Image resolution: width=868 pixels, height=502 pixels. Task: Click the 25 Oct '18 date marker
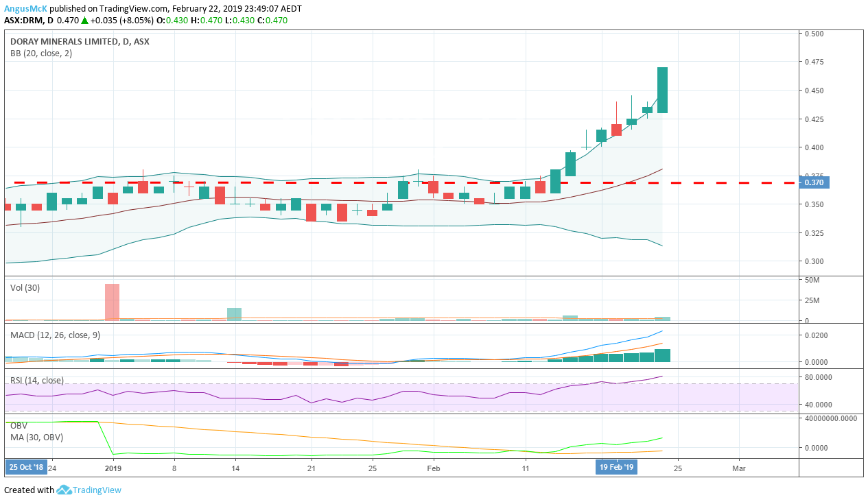25,468
